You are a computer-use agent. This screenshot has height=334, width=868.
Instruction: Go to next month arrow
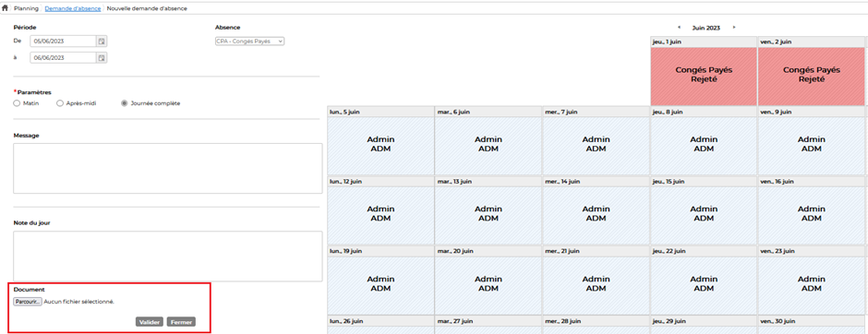pyautogui.click(x=734, y=27)
